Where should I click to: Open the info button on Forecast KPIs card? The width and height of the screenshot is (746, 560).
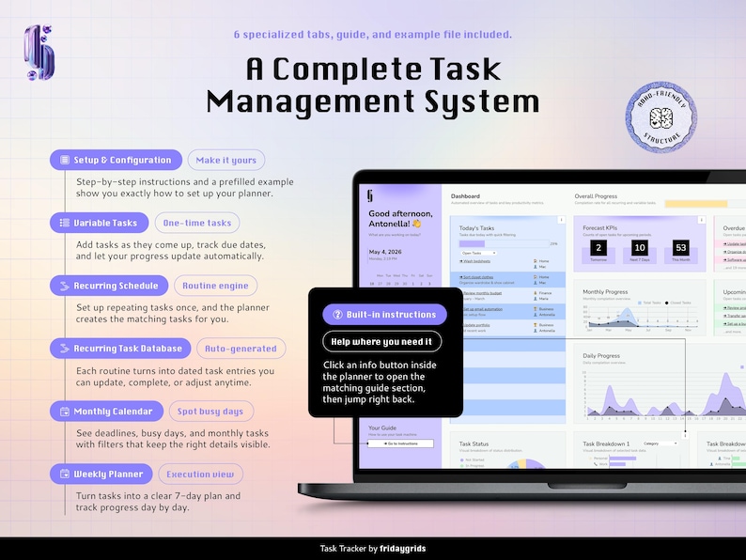(x=701, y=220)
